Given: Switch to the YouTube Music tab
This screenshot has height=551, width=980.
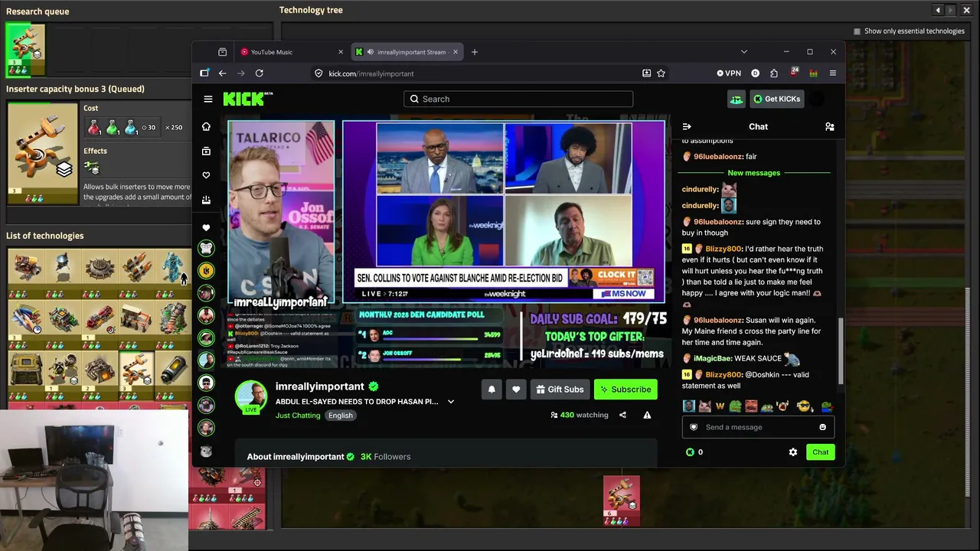Looking at the screenshot, I should click(x=289, y=52).
